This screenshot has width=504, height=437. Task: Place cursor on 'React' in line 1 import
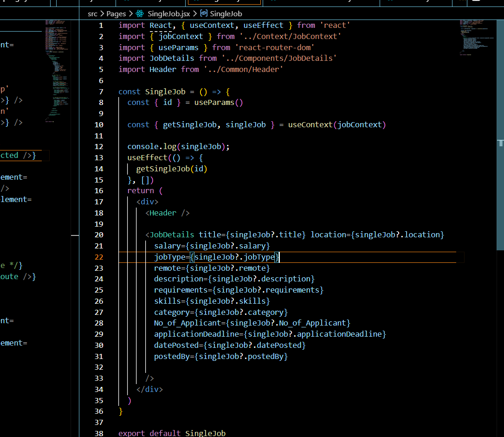pyautogui.click(x=161, y=26)
